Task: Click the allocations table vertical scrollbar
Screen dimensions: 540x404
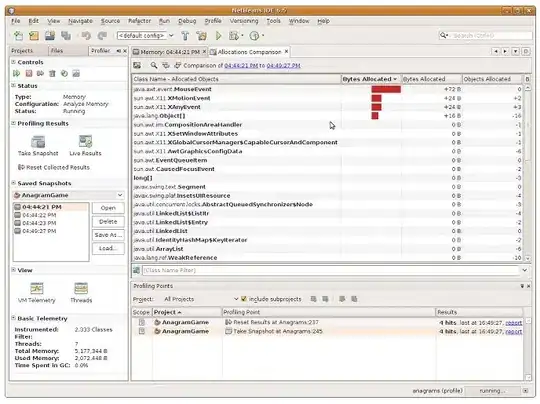Action: point(527,173)
